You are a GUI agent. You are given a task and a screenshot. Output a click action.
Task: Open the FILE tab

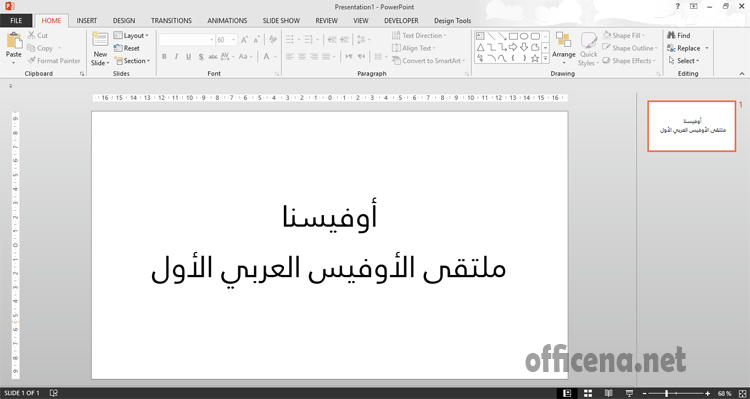click(16, 21)
